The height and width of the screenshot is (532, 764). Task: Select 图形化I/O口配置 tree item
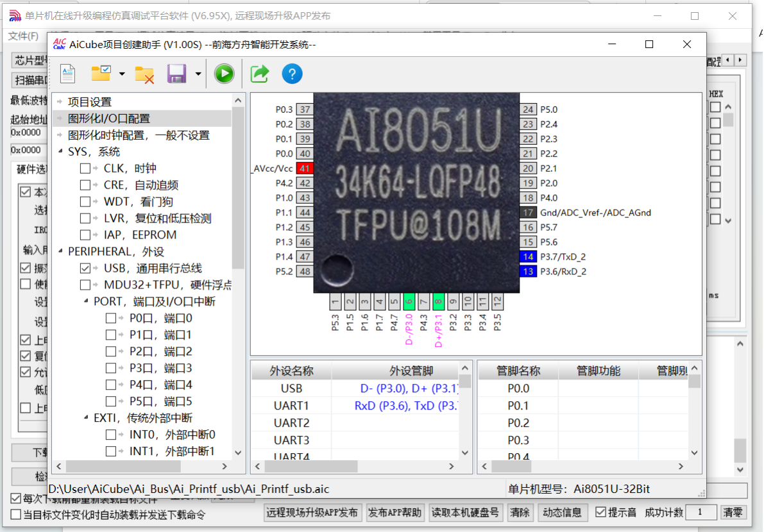[108, 119]
